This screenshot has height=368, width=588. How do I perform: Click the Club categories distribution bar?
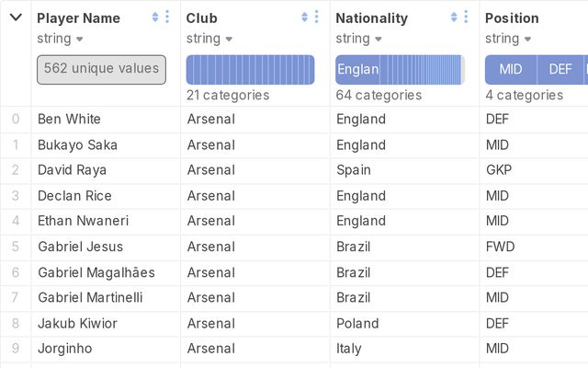point(250,69)
